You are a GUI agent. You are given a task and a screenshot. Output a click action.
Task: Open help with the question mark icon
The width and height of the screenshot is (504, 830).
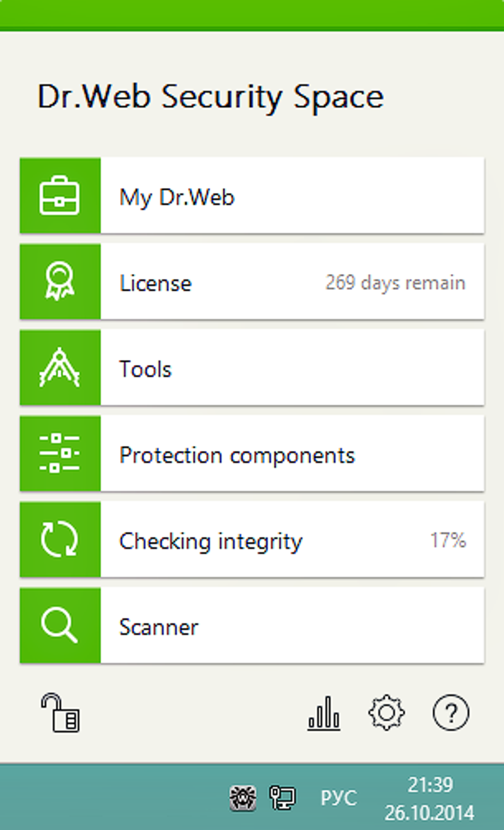(451, 713)
